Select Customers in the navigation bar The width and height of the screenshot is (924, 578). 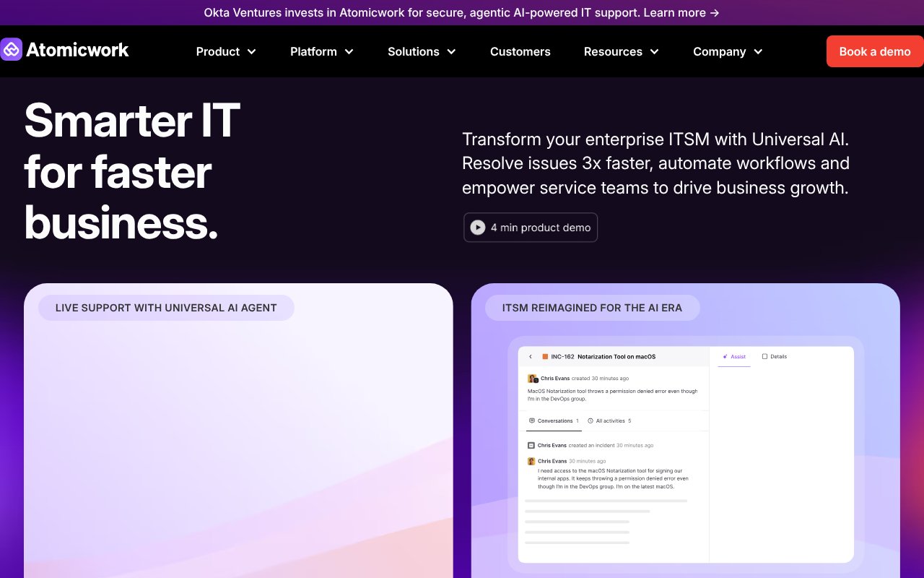(x=520, y=51)
